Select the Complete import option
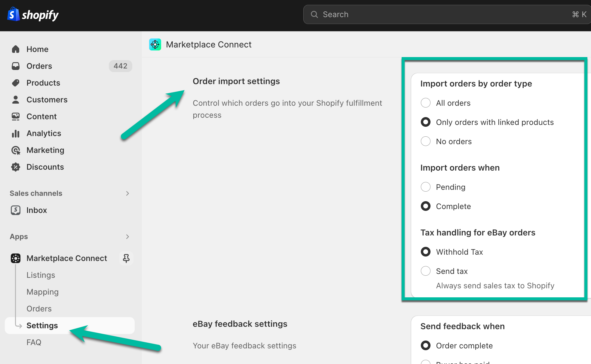This screenshot has height=364, width=591. click(426, 206)
